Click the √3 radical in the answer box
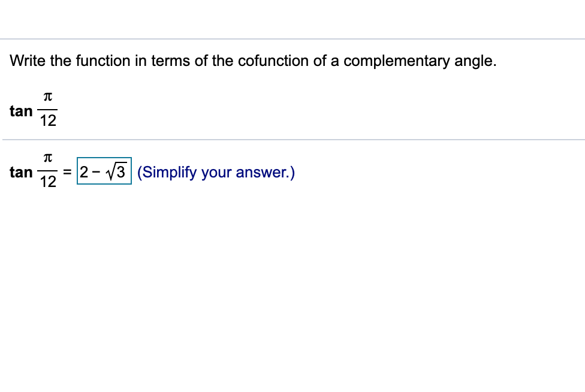This screenshot has height=392, width=585. pos(116,172)
